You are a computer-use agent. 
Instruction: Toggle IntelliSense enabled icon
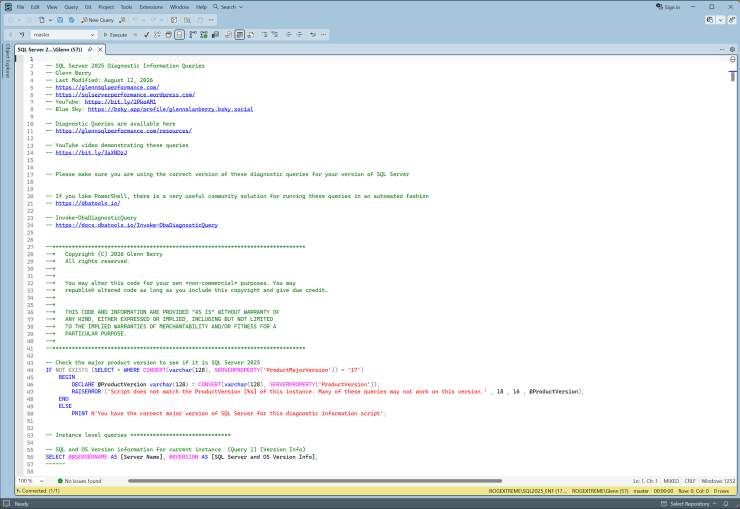[x=179, y=34]
